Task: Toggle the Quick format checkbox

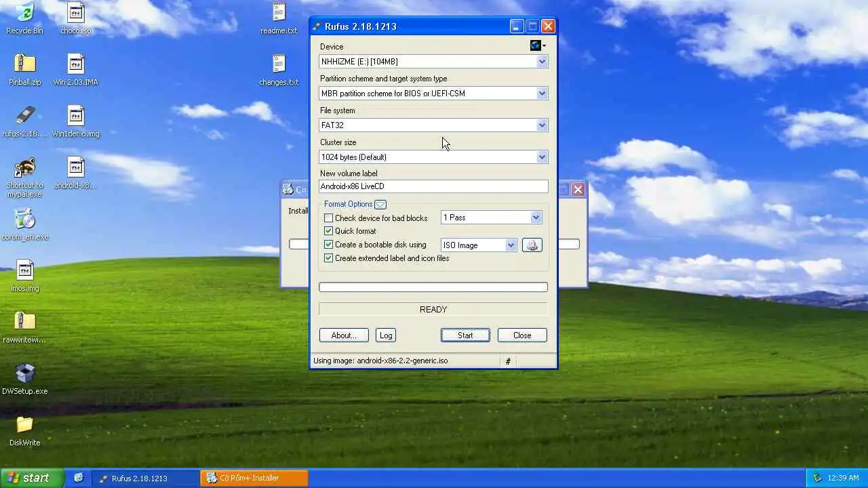Action: (328, 231)
